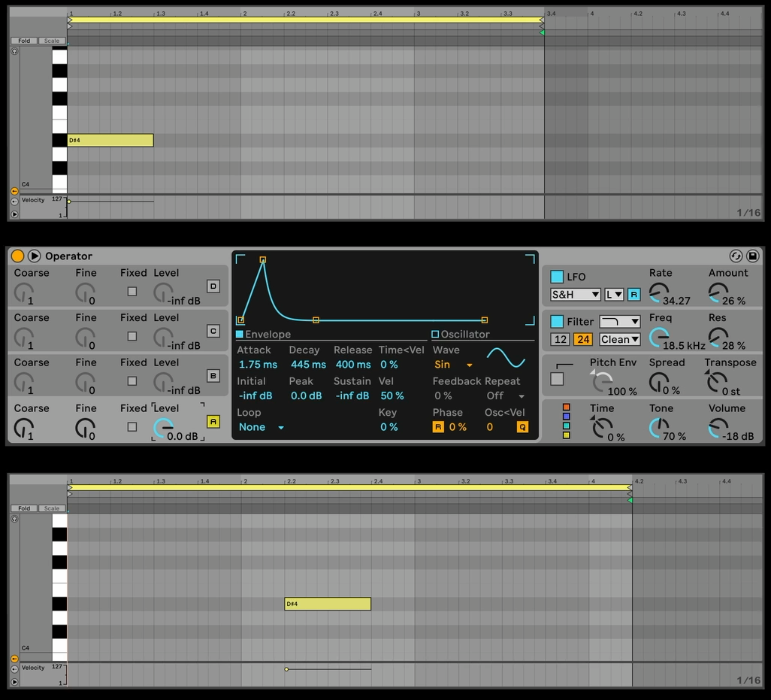Viewport: 771px width, 700px height.
Task: Click the Operator save preset disk icon
Action: [752, 256]
